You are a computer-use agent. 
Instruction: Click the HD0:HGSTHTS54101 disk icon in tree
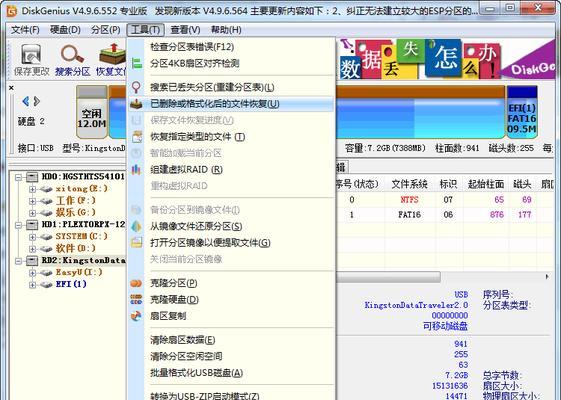point(32,176)
